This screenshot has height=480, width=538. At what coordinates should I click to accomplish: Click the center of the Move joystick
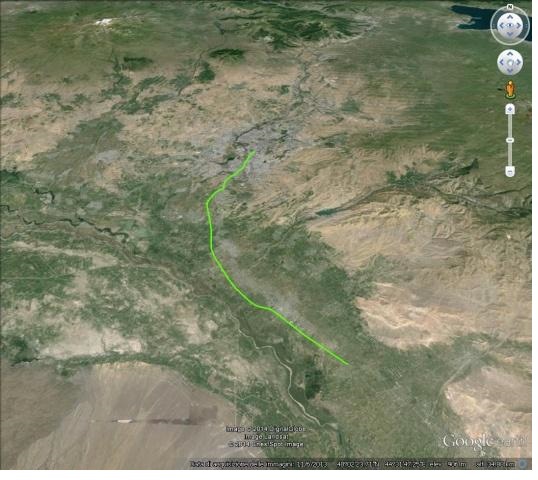coord(510,62)
